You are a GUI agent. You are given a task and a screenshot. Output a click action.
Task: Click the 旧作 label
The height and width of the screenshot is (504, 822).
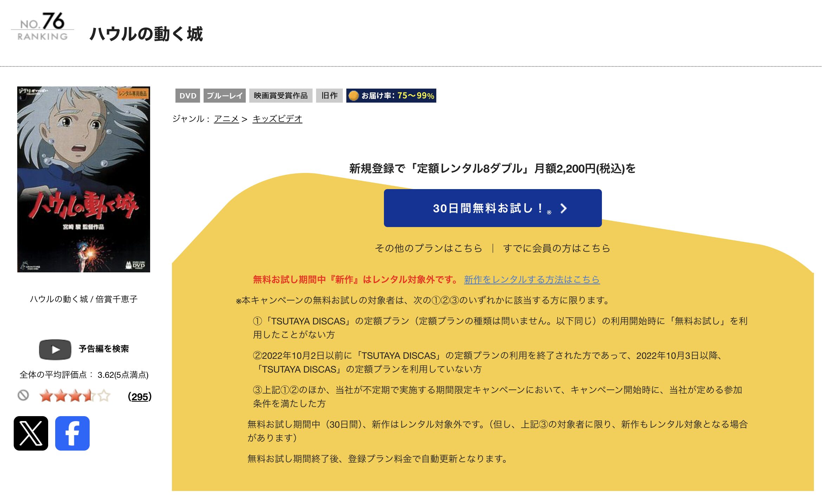coord(329,95)
